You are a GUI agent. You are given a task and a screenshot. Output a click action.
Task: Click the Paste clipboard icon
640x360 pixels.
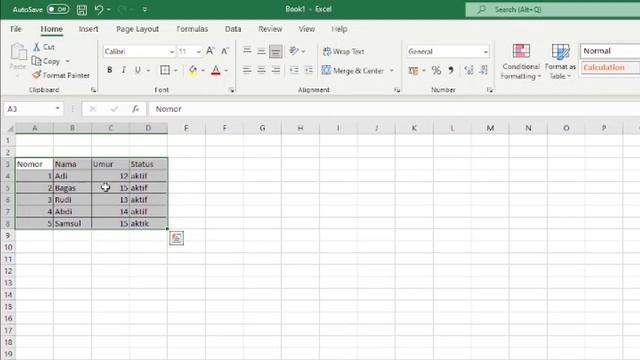coord(18,52)
